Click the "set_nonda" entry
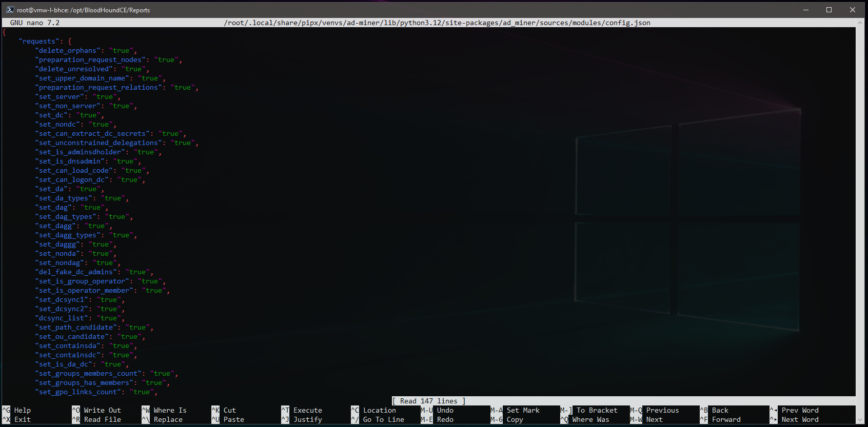The width and height of the screenshot is (868, 427). tap(76, 254)
